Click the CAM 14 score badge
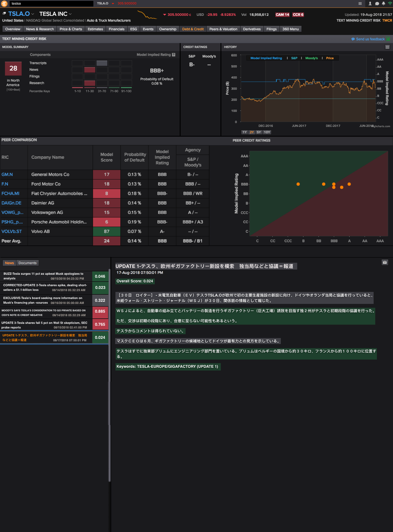The image size is (393, 532). 282,15
